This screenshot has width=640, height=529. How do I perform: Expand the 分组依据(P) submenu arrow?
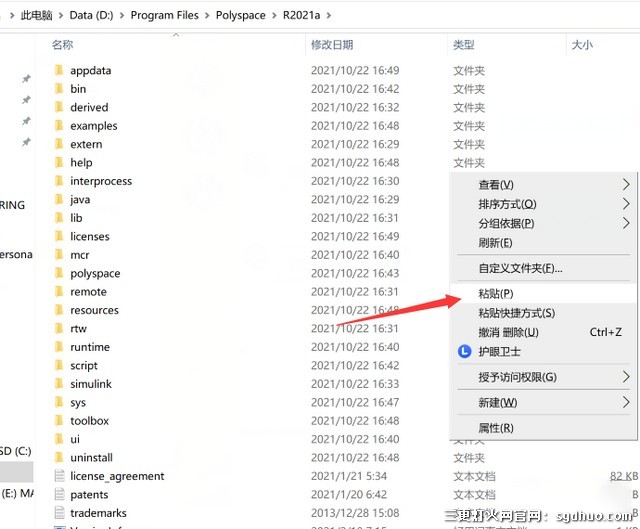(626, 223)
